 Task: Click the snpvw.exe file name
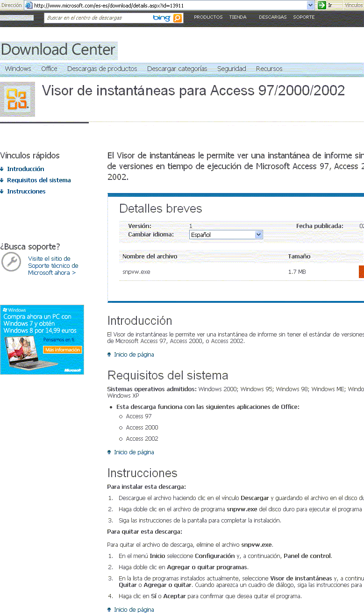(x=136, y=272)
